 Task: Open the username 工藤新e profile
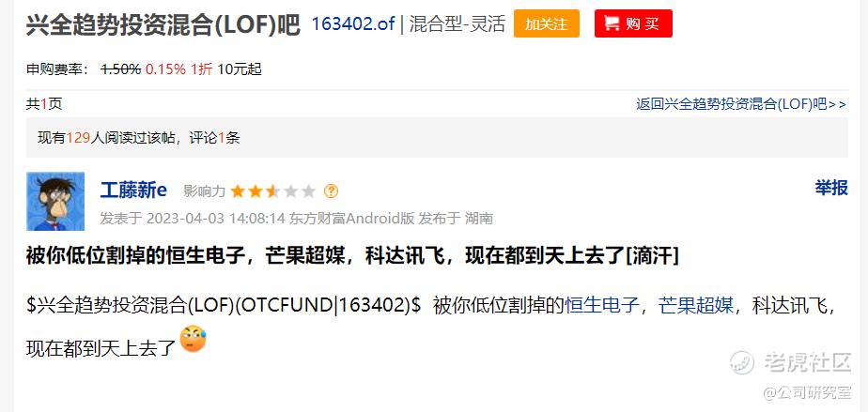tap(133, 191)
